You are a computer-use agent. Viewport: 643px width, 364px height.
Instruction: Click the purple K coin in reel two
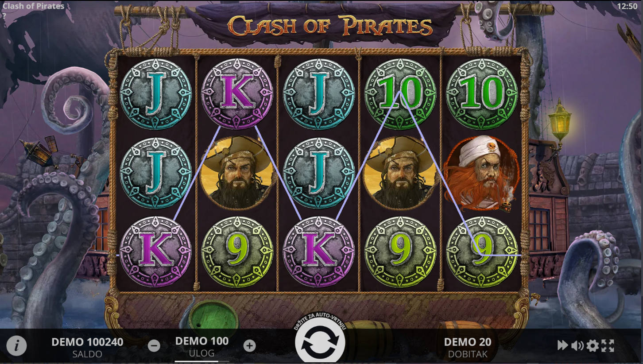point(237,93)
